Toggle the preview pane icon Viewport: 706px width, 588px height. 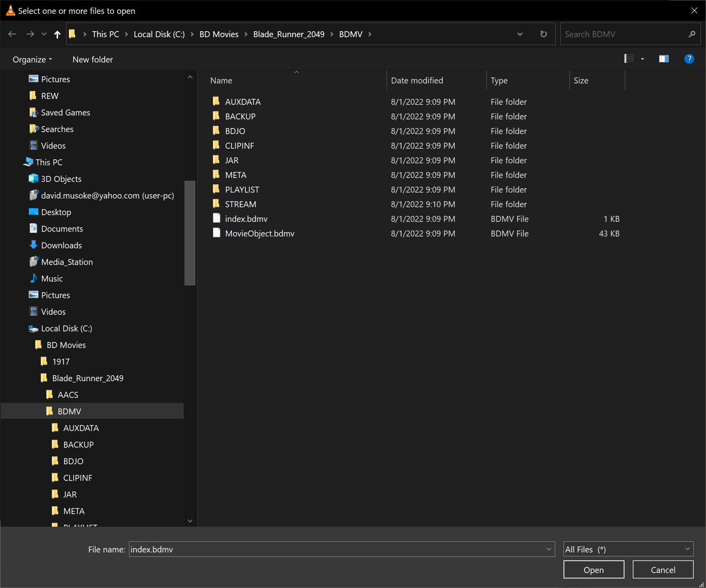664,59
